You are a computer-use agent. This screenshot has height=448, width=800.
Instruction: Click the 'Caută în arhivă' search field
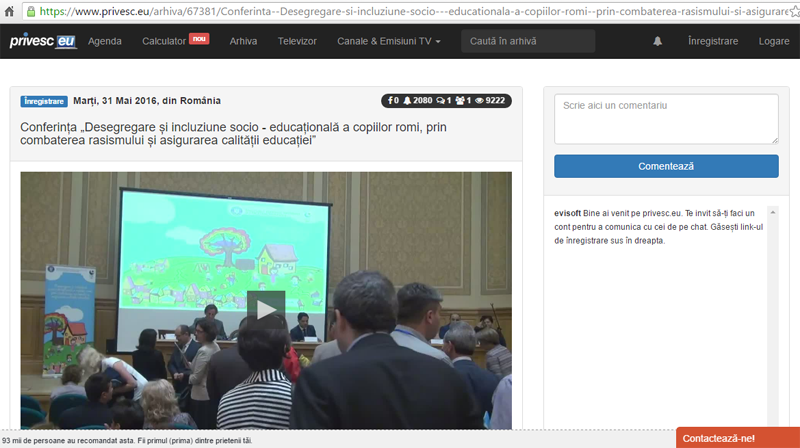coord(528,41)
